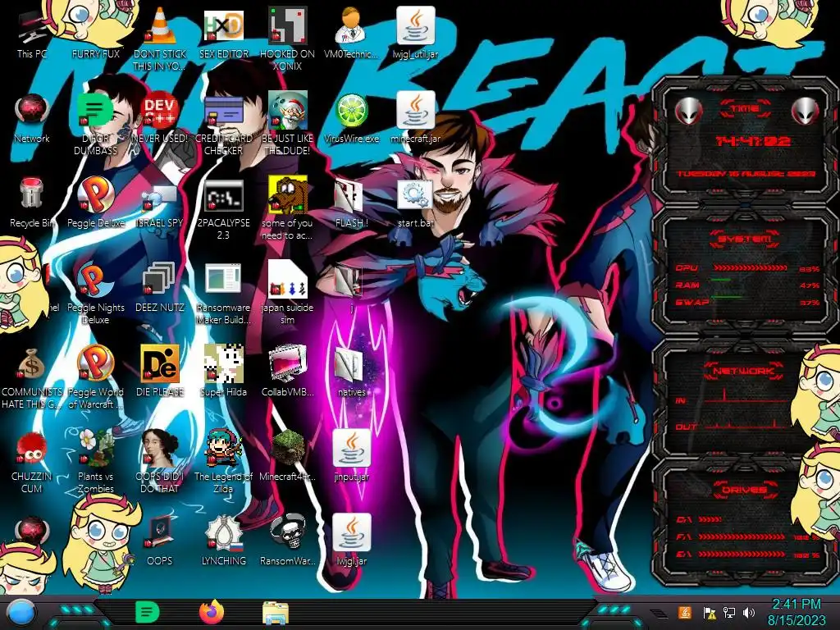Image resolution: width=840 pixels, height=630 pixels.
Task: Select the Peggle Deluxe icon
Action: pyautogui.click(x=95, y=195)
